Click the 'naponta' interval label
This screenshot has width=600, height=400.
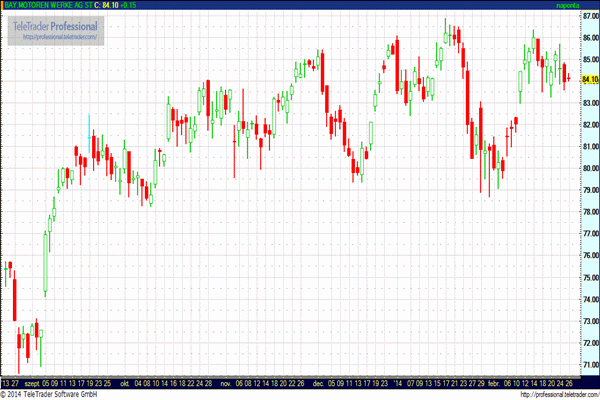click(x=567, y=5)
